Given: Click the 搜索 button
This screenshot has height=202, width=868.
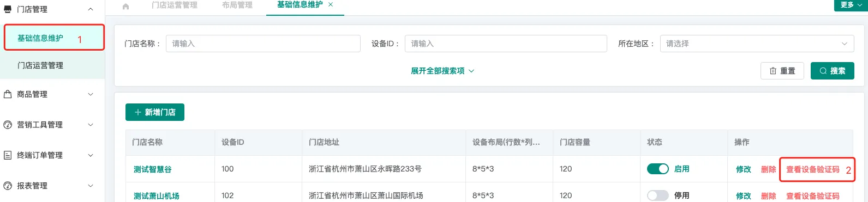Looking at the screenshot, I should pyautogui.click(x=833, y=71).
